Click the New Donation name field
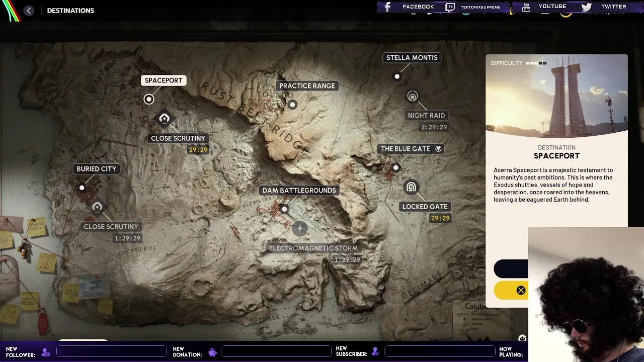644x362 pixels. coord(276,351)
